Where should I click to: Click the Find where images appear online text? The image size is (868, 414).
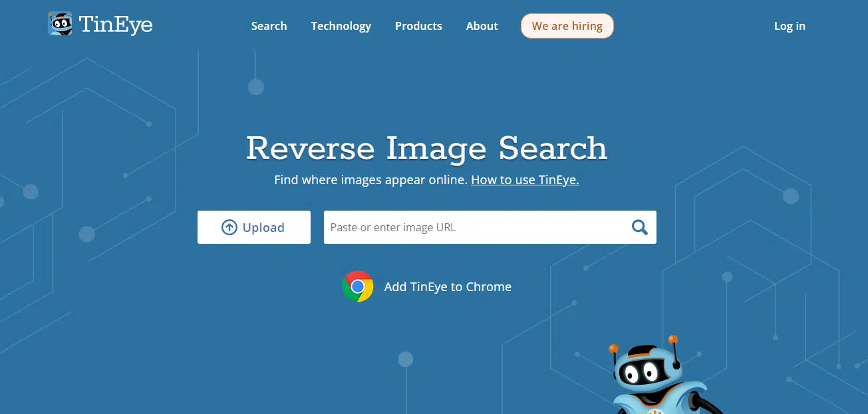tap(370, 179)
